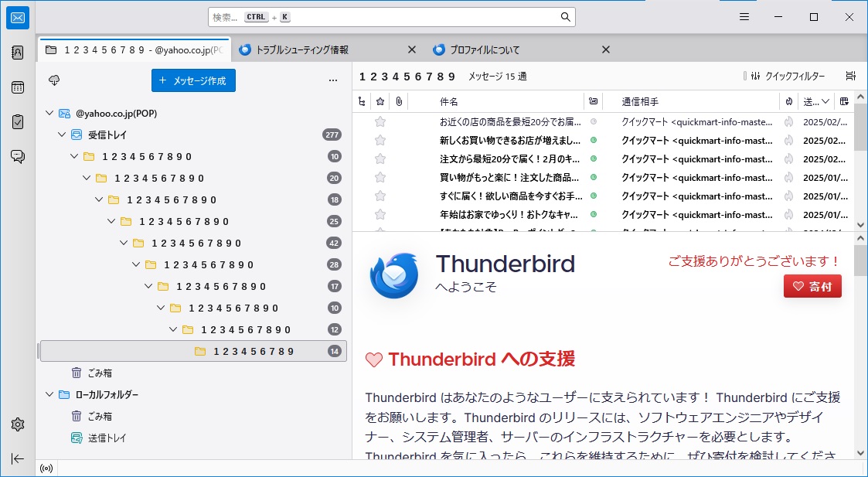This screenshot has height=477, width=868.
Task: Collapse the @yahoo.co.jp(POP) account tree
Action: point(50,114)
